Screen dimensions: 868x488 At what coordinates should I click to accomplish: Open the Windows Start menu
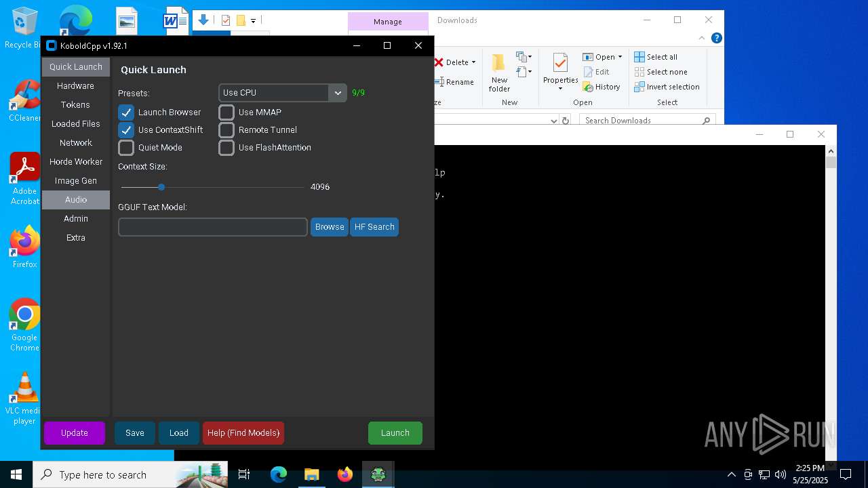(x=16, y=474)
